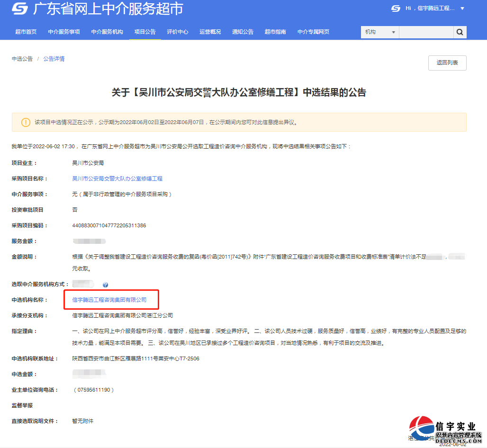Click the small logo icon beside the greeting
487x448 pixels.
pos(396,8)
